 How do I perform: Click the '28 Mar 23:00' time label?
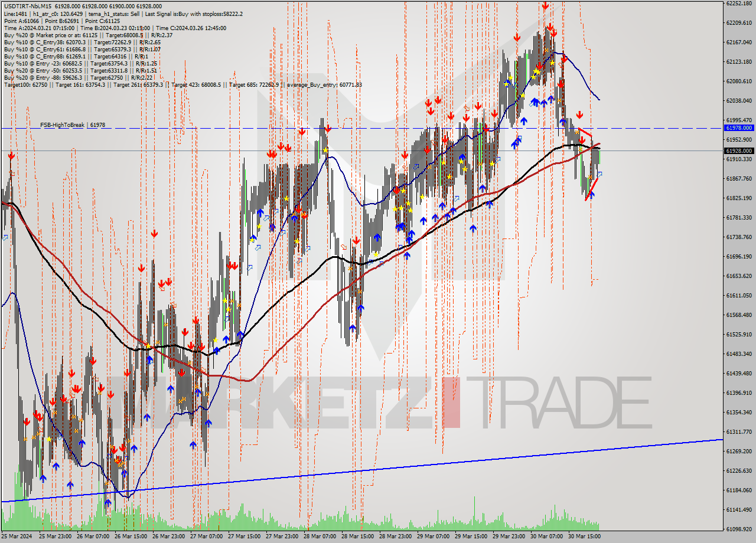pos(395,537)
